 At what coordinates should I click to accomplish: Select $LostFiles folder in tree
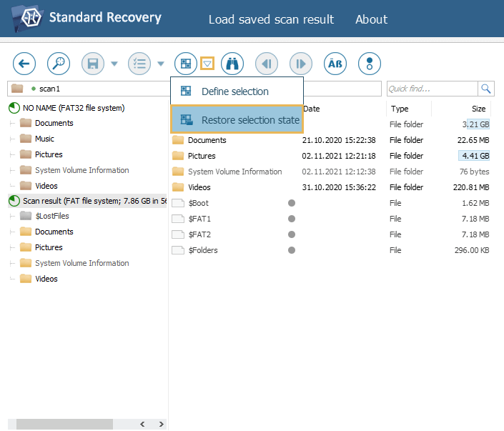point(51,216)
